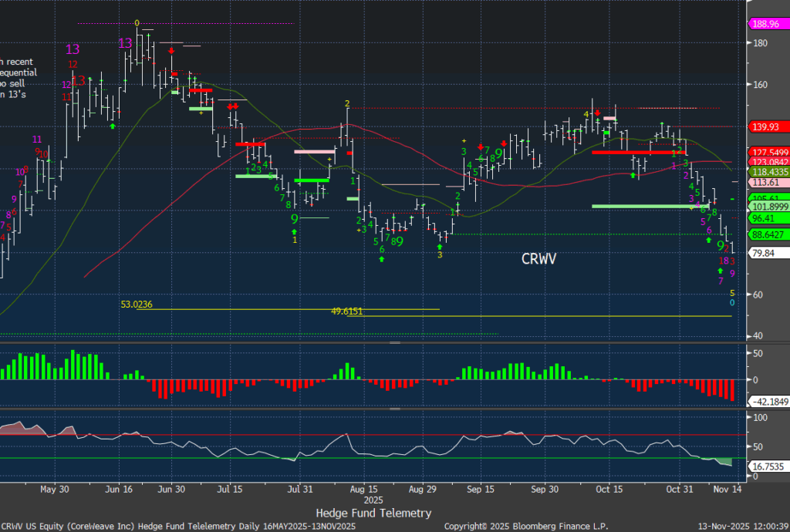Viewport: 790px width, 532px height.
Task: Select the 49.6151 target level label
Action: click(347, 311)
